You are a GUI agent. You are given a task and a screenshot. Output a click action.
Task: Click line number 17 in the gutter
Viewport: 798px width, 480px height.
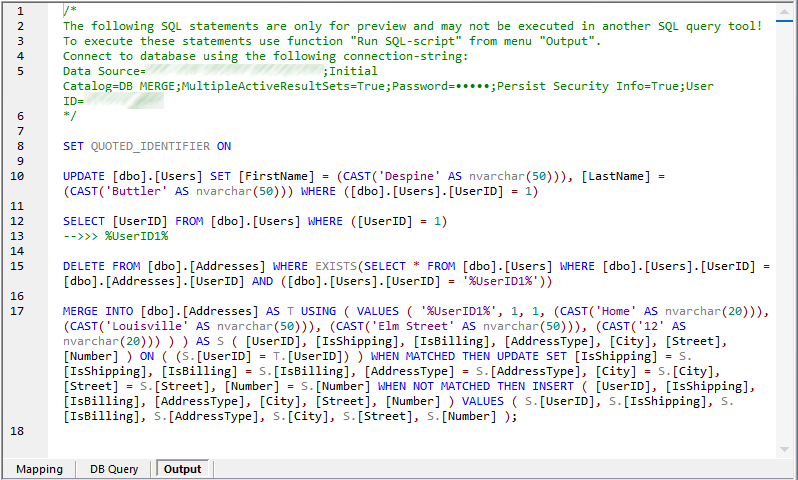(x=20, y=311)
